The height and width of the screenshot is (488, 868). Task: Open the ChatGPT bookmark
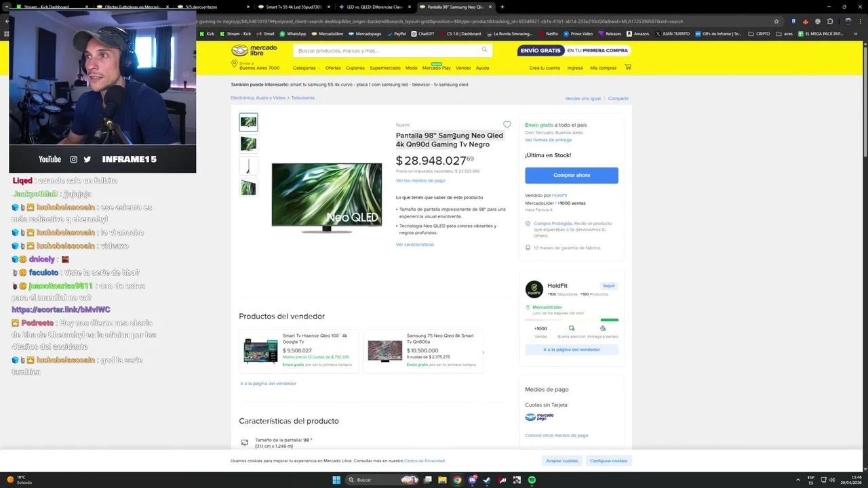tap(422, 33)
